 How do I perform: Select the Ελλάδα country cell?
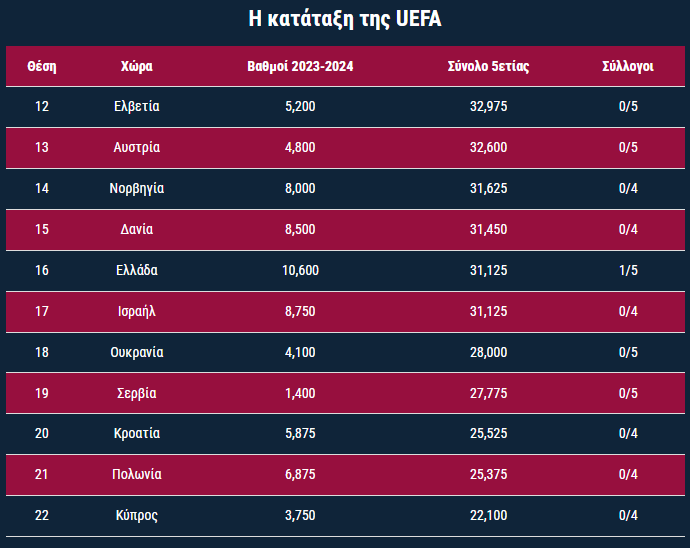point(137,270)
